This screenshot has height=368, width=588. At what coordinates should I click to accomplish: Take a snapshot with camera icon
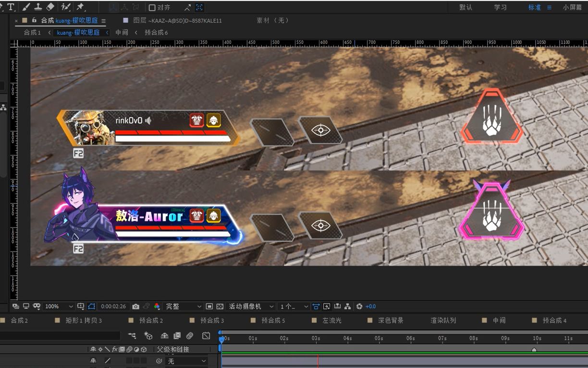pyautogui.click(x=135, y=306)
